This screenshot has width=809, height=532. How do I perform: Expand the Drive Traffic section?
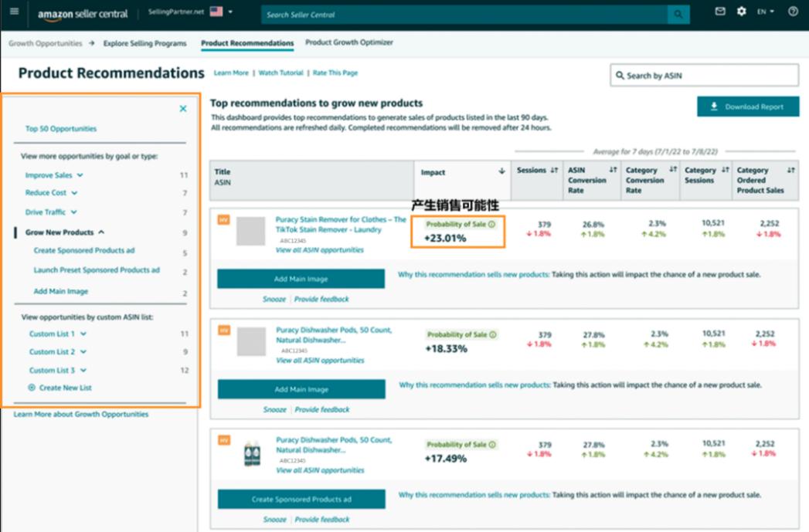pos(50,212)
